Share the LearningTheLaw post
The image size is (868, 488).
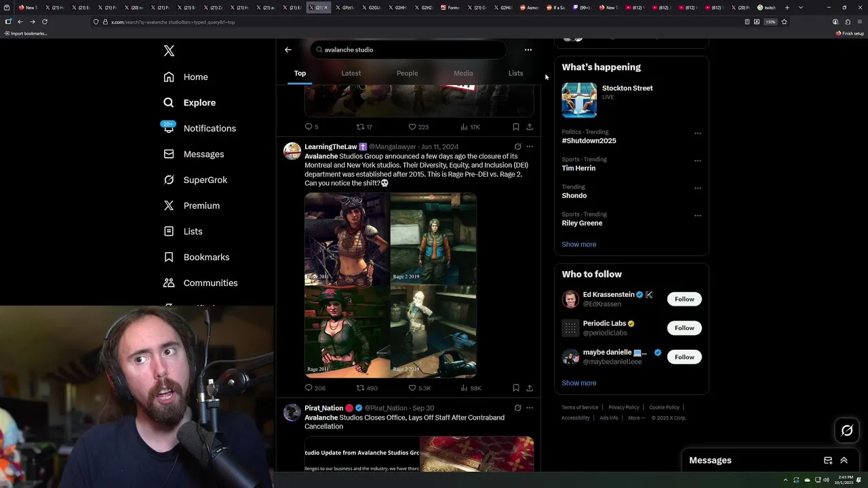530,388
